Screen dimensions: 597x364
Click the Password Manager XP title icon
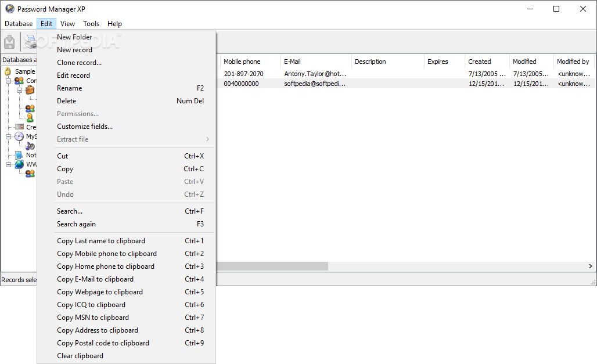10,9
